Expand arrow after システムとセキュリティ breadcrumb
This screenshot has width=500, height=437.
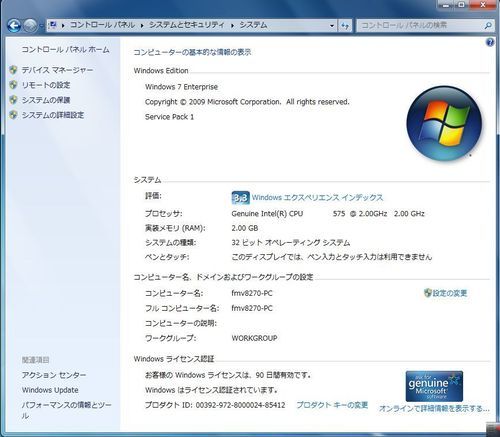[x=232, y=25]
